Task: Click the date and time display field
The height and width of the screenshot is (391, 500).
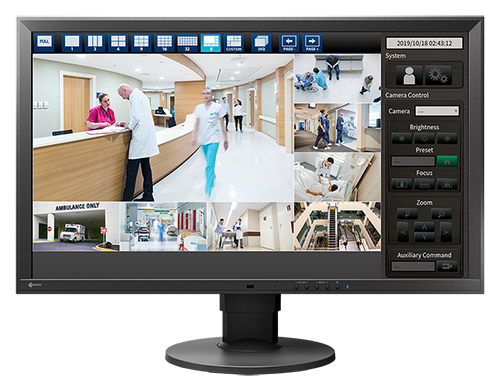Action: coord(424,43)
